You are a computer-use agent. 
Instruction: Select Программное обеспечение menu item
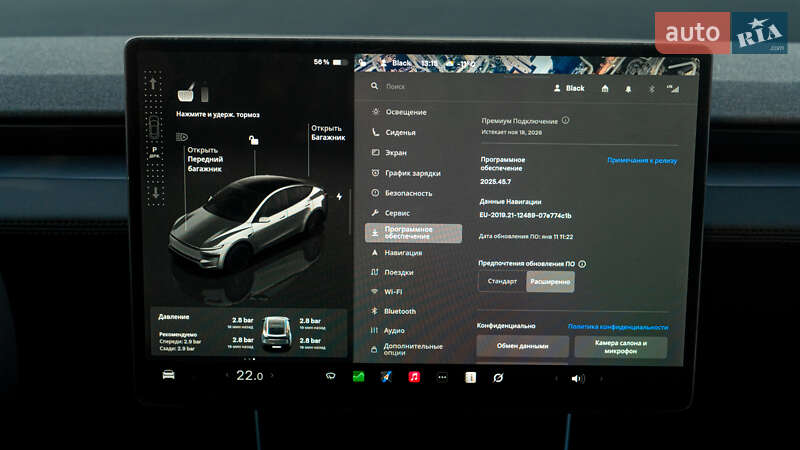coord(413,233)
